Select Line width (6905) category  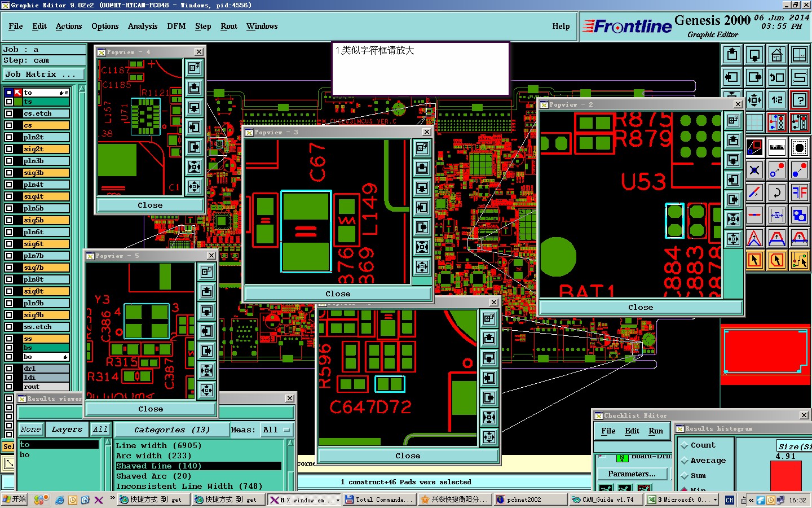[x=158, y=445]
